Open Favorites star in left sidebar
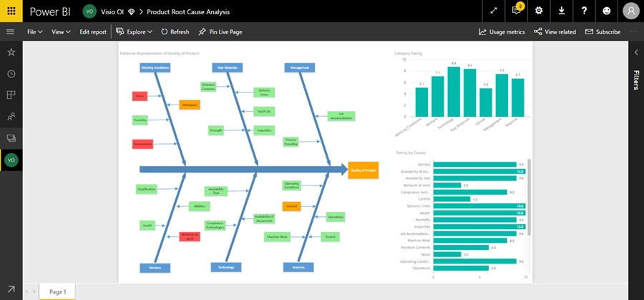This screenshot has height=300, width=644. tap(11, 52)
